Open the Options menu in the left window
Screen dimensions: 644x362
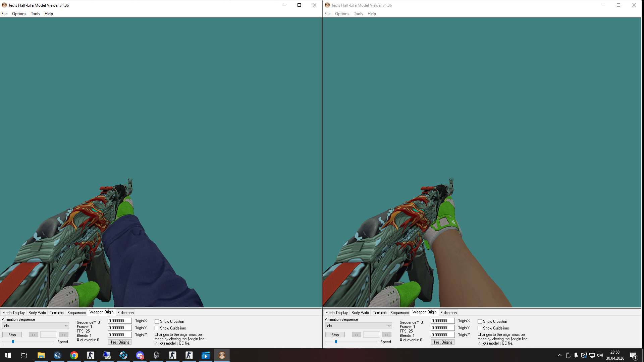click(x=19, y=14)
